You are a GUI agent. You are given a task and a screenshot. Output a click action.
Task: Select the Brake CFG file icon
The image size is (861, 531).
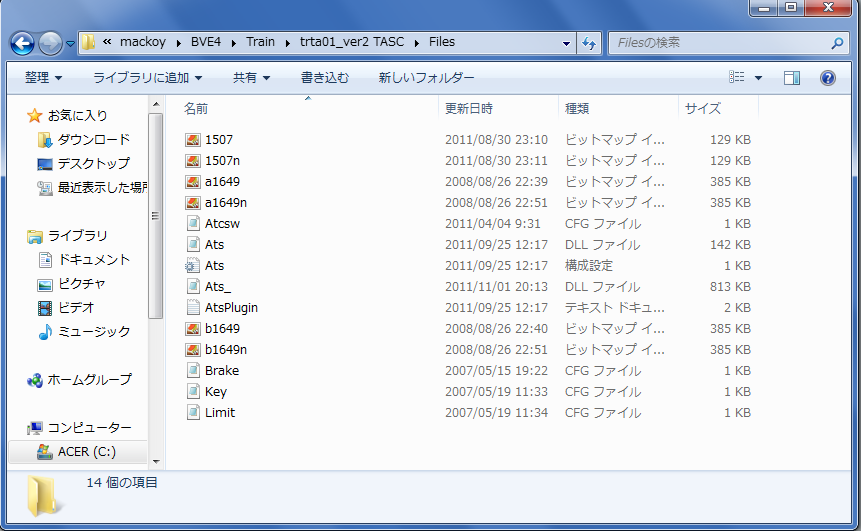[x=193, y=371]
